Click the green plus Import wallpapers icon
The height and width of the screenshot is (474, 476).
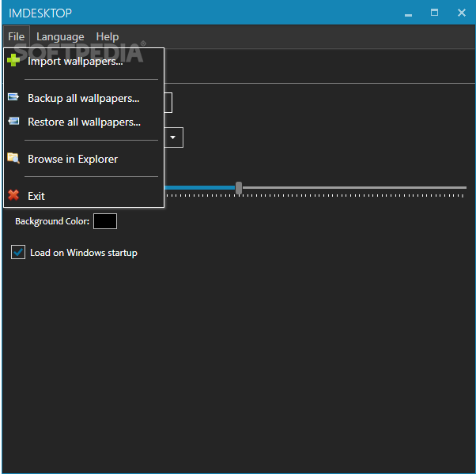pyautogui.click(x=13, y=60)
